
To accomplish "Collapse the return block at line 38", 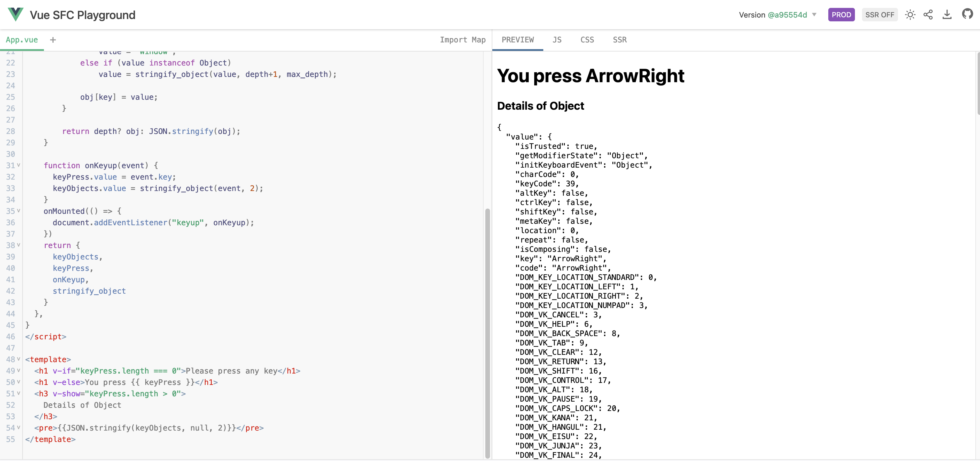I will coord(19,245).
